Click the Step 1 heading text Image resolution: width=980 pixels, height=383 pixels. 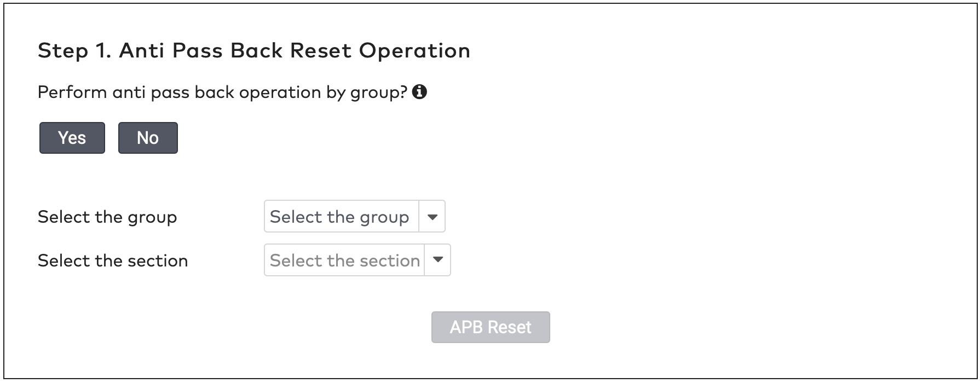pyautogui.click(x=253, y=50)
